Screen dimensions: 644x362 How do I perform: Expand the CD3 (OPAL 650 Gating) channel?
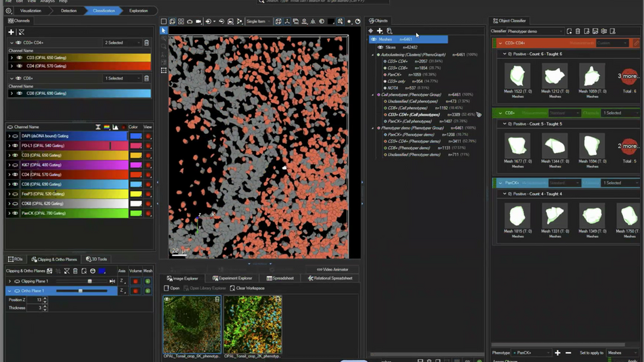(11, 58)
